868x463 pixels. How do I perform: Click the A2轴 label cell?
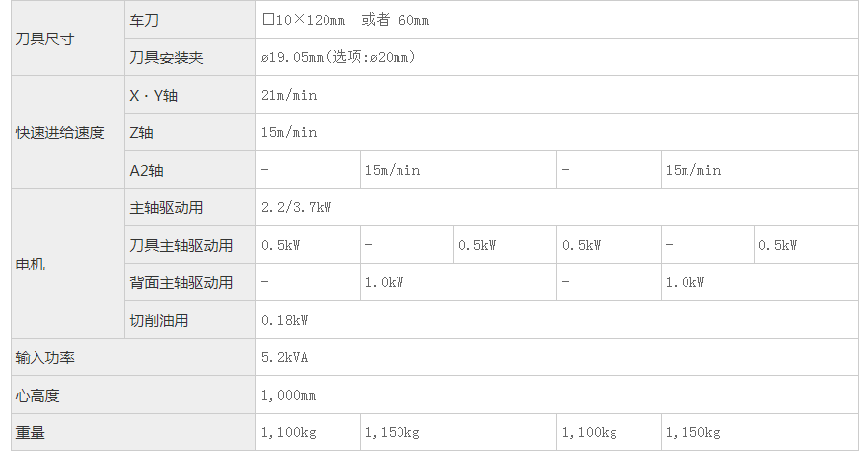tap(146, 171)
